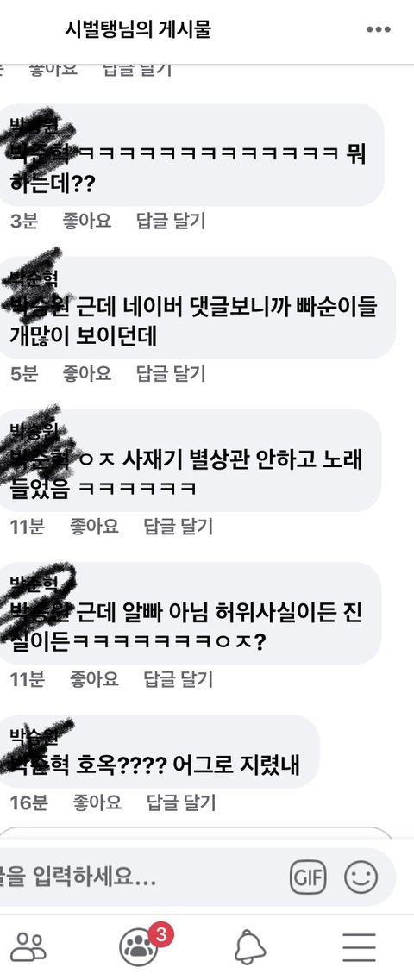Reply to the 16분 comment
414x980 pixels.
coord(181,802)
